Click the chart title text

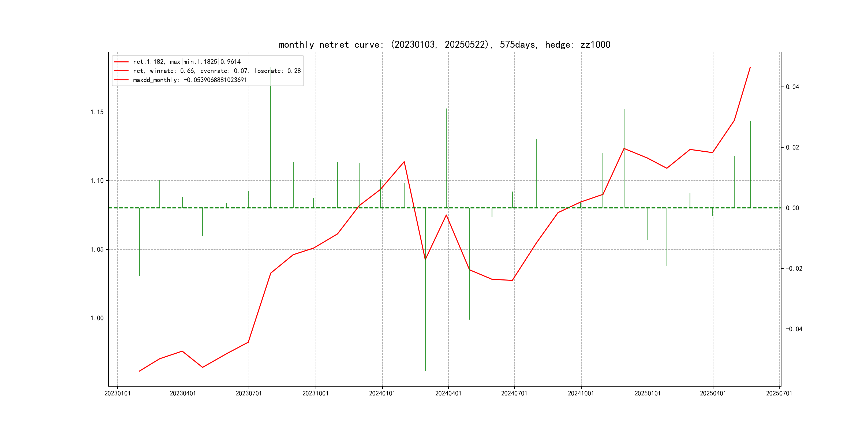pyautogui.click(x=444, y=44)
